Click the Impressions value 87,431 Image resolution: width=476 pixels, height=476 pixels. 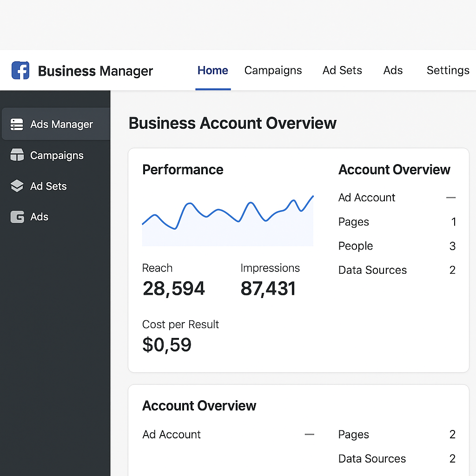coord(268,289)
